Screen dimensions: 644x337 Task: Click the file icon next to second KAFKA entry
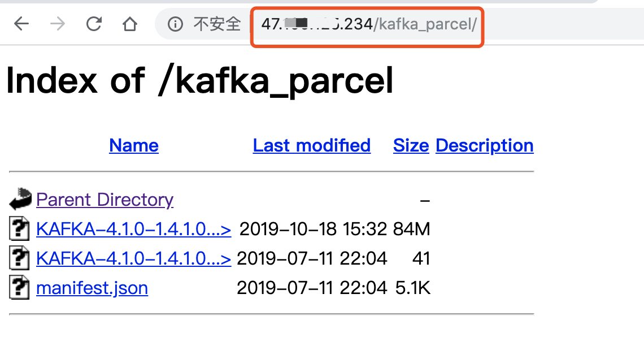pos(19,258)
